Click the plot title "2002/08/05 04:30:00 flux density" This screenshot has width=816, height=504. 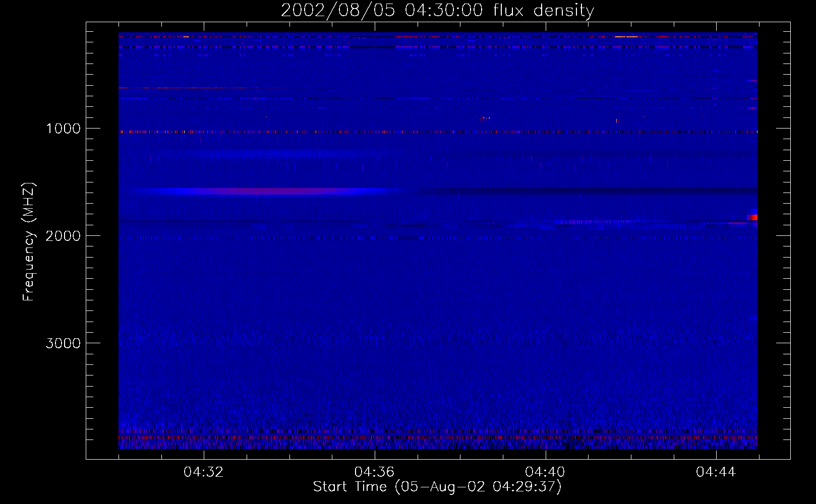coord(437,10)
